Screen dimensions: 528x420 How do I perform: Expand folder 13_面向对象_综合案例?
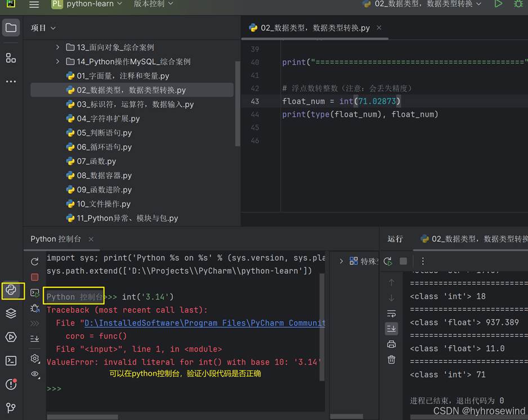[x=57, y=47]
